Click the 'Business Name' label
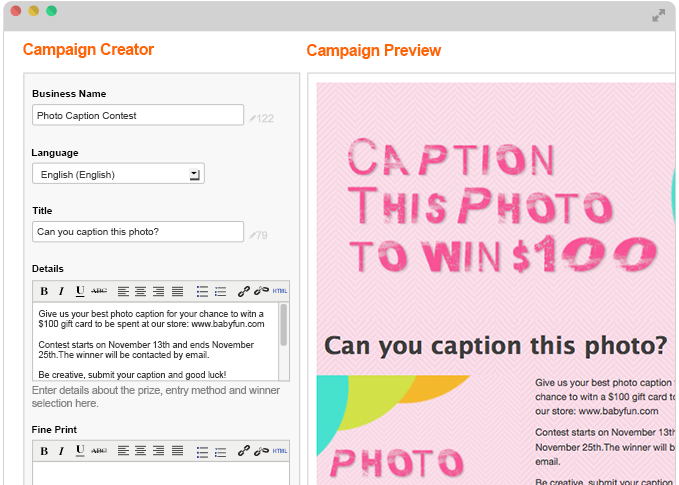This screenshot has width=679, height=485. [x=69, y=94]
